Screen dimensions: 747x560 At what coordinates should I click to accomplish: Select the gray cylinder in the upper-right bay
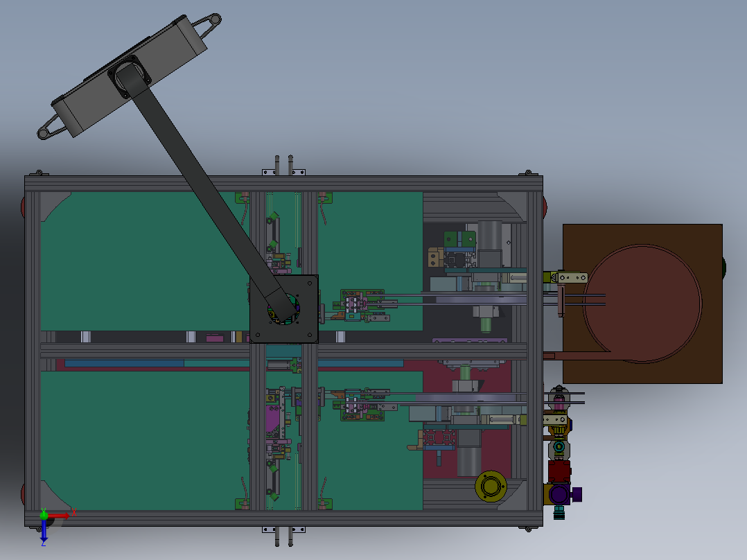click(490, 236)
